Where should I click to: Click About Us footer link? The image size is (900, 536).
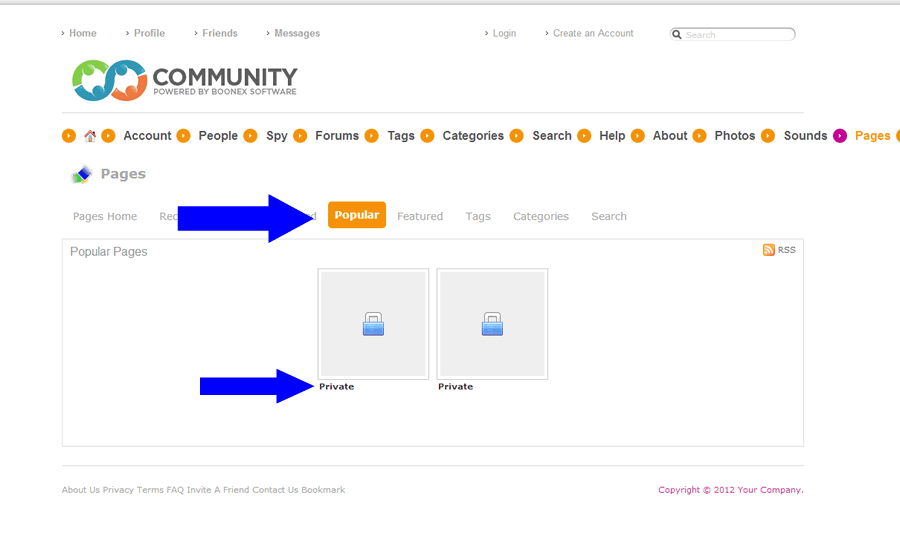coord(81,490)
